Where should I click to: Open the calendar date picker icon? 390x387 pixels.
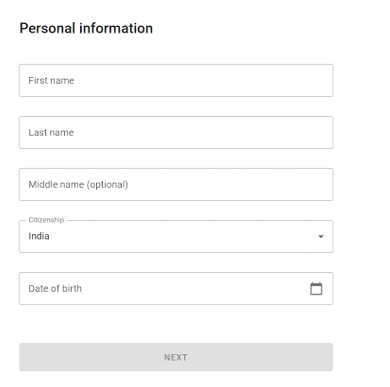click(x=316, y=289)
